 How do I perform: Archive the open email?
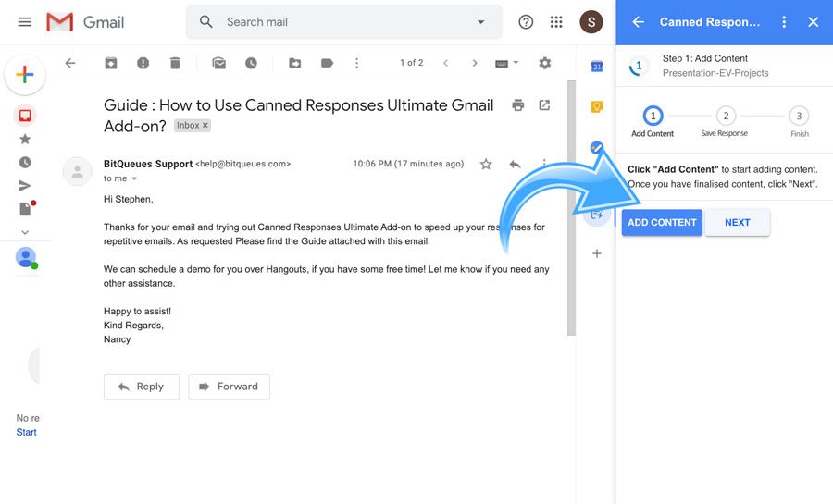pyautogui.click(x=111, y=63)
